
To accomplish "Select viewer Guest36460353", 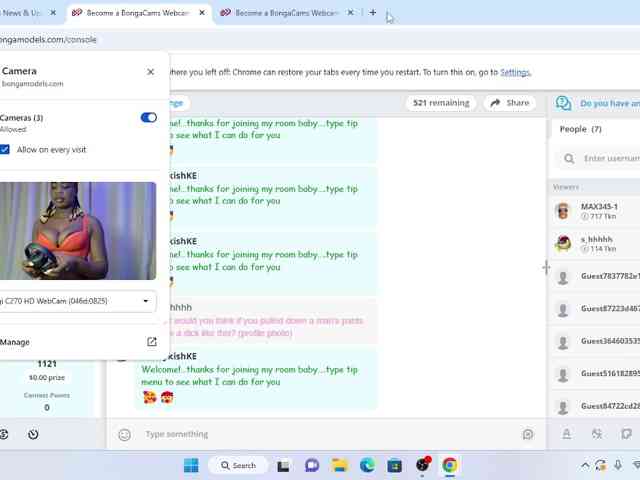I will pos(596,341).
